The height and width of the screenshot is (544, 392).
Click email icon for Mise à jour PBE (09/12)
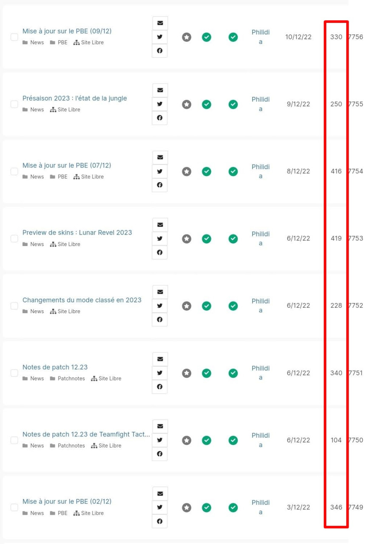click(160, 23)
